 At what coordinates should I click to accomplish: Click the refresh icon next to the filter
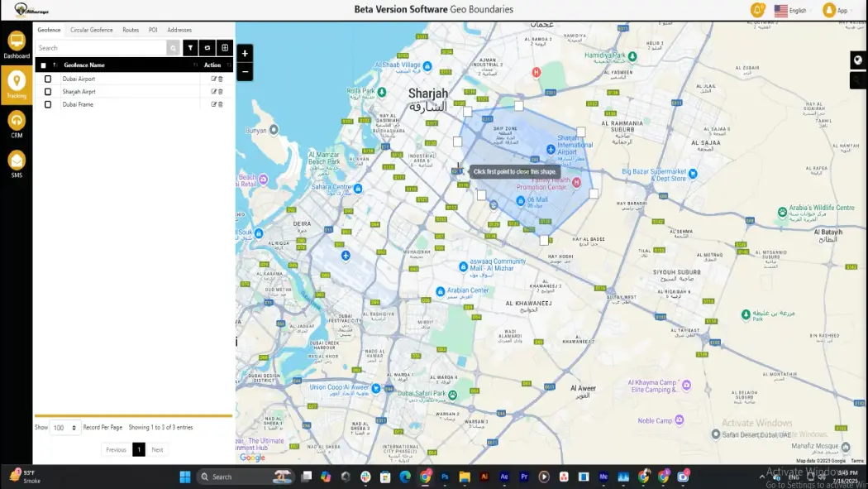[x=207, y=48]
